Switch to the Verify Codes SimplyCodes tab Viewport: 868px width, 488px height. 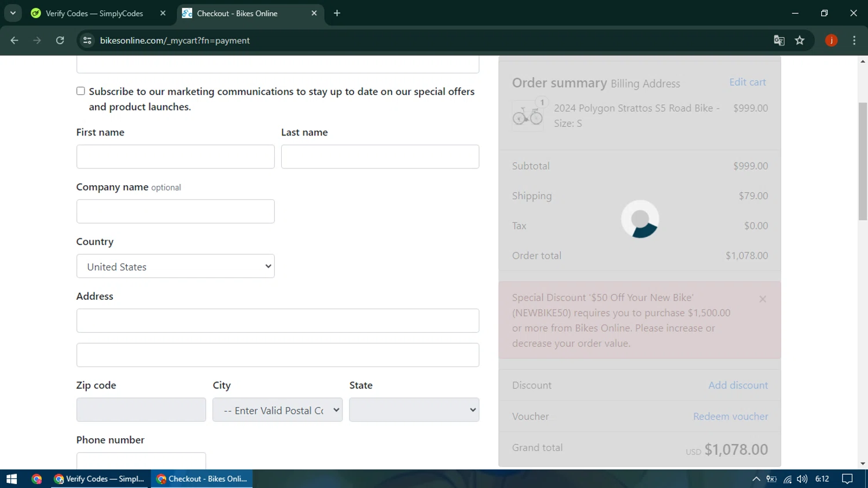coord(94,13)
